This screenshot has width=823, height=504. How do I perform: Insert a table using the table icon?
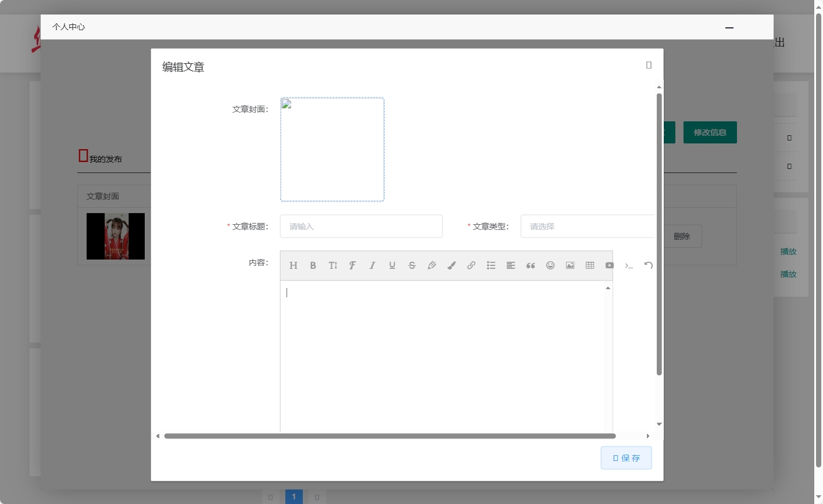[590, 265]
